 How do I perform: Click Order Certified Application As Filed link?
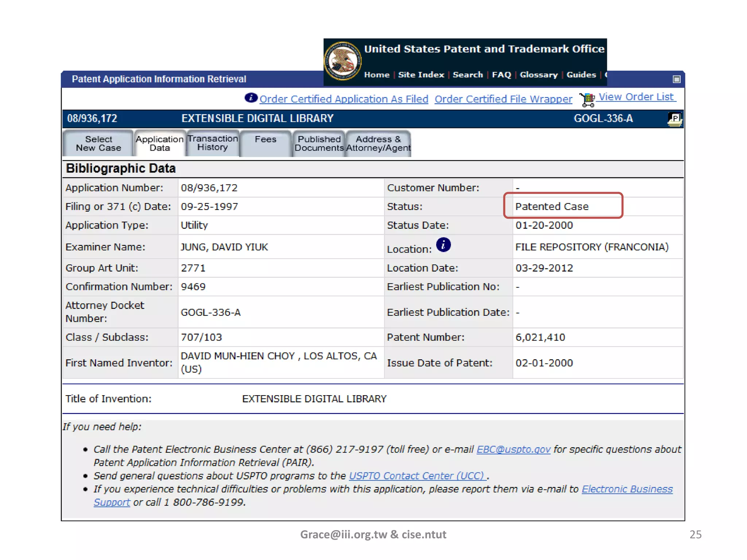click(344, 99)
